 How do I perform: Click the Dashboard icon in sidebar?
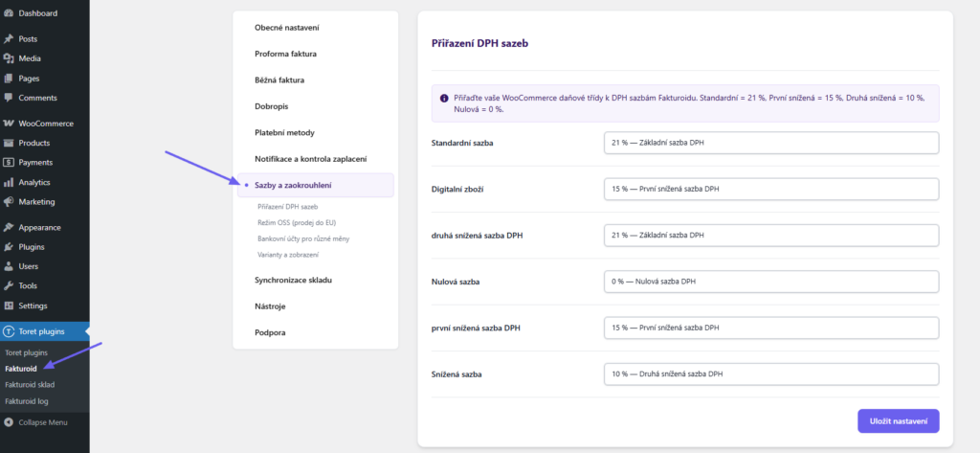(x=9, y=12)
